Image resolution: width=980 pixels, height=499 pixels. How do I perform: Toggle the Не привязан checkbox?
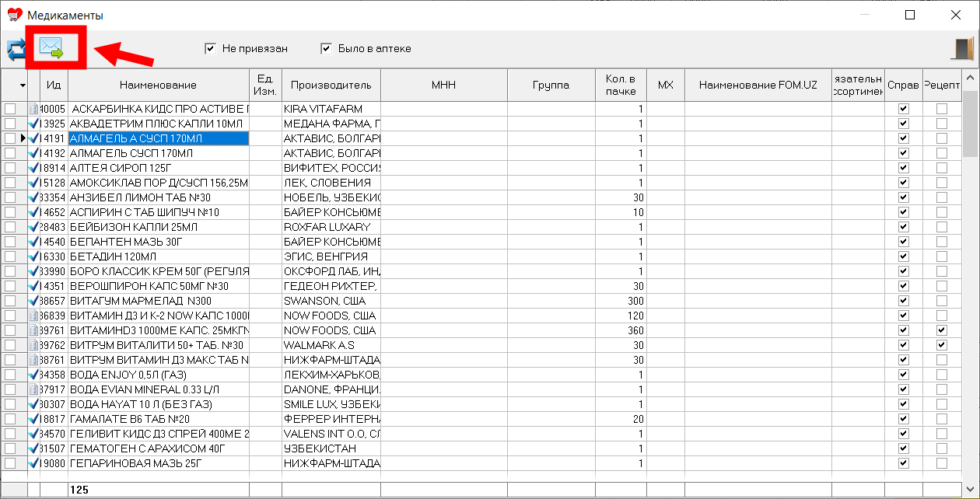pyautogui.click(x=209, y=48)
